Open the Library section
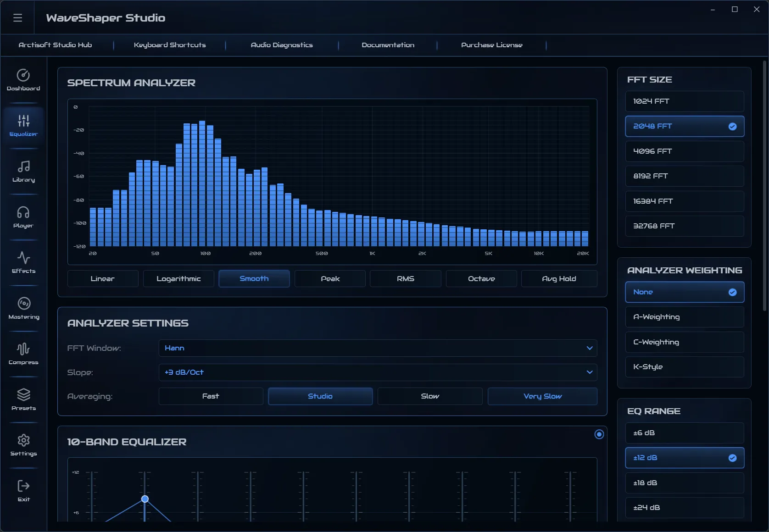The image size is (769, 532). [x=23, y=172]
